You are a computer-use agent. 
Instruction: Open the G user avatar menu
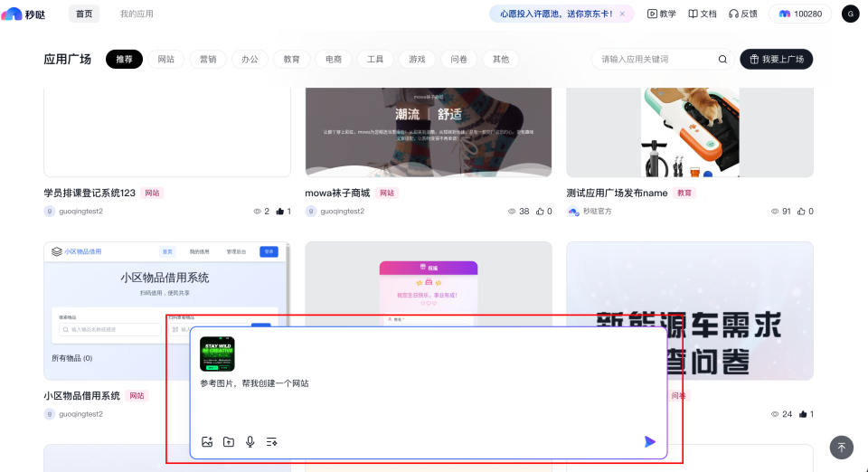click(850, 14)
